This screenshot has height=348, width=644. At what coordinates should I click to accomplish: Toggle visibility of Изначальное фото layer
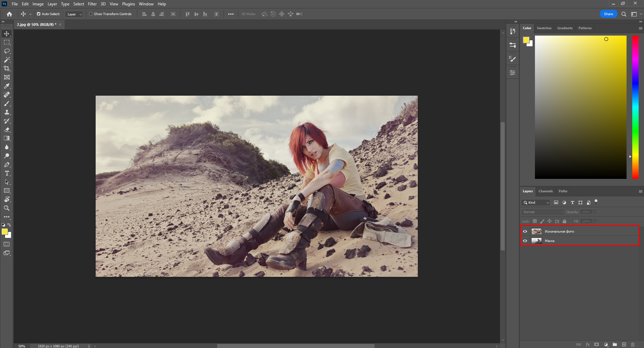pyautogui.click(x=525, y=231)
